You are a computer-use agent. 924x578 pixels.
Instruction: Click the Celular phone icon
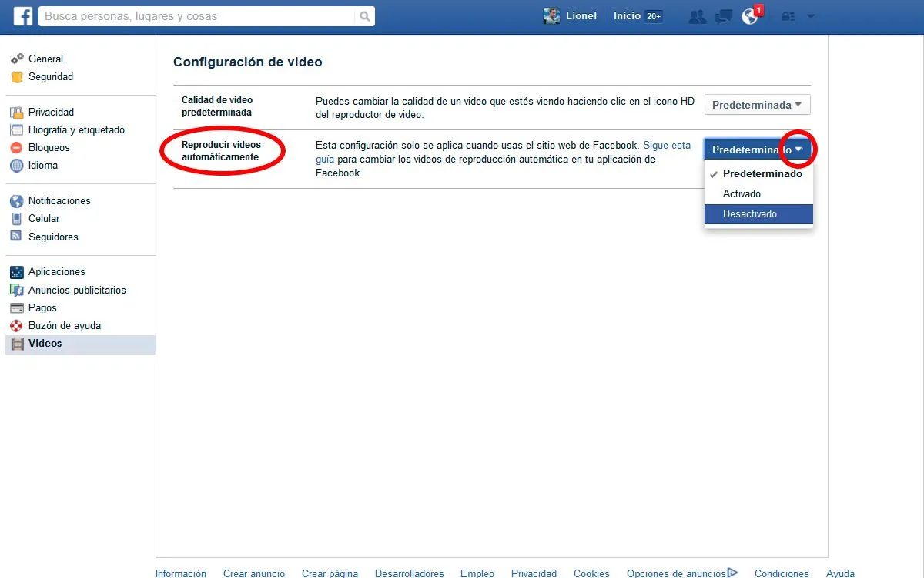coord(17,218)
